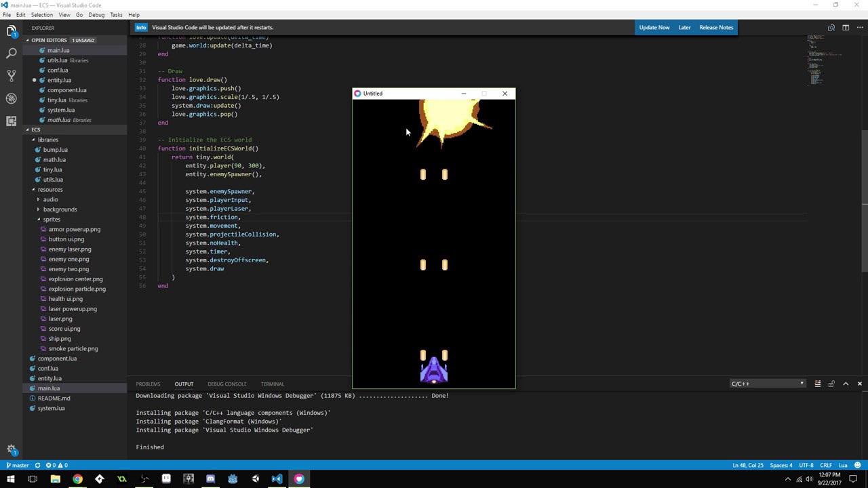Open explosion center.png in sprites
The image size is (868, 488).
75,279
